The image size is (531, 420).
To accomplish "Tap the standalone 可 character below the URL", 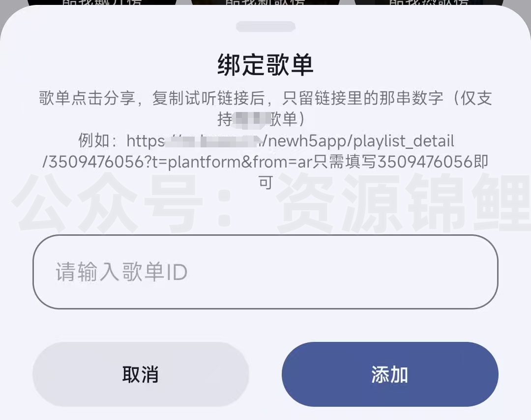I will point(265,183).
